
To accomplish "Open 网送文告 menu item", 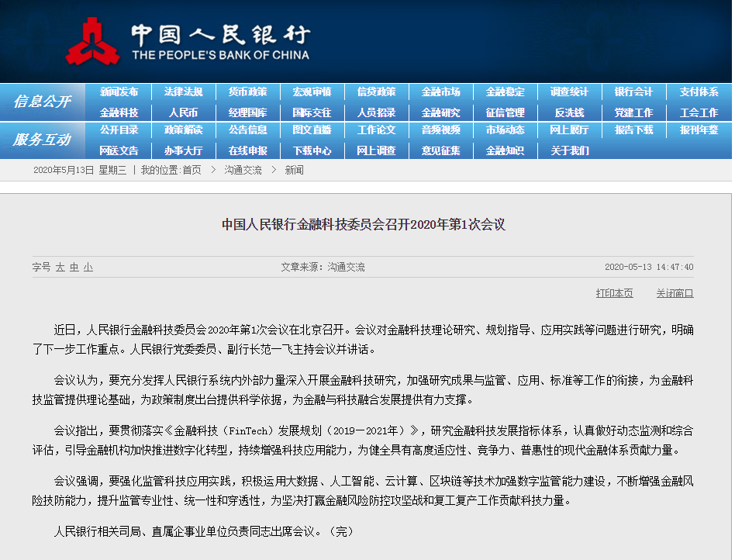I will point(119,150).
